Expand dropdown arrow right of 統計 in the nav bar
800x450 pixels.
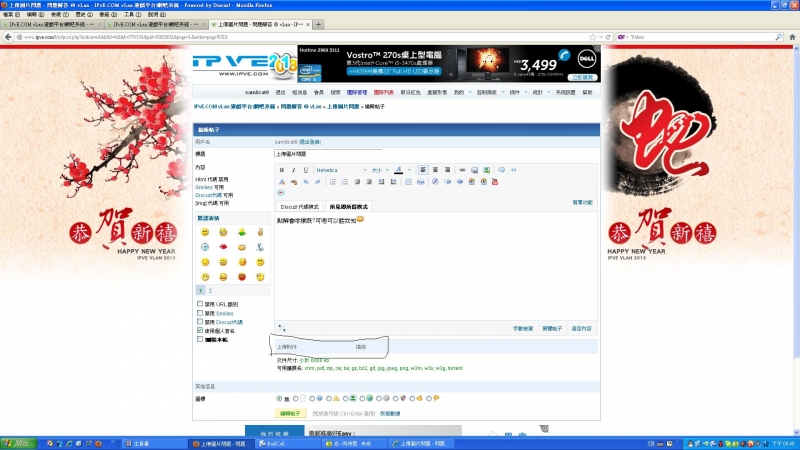pos(548,92)
